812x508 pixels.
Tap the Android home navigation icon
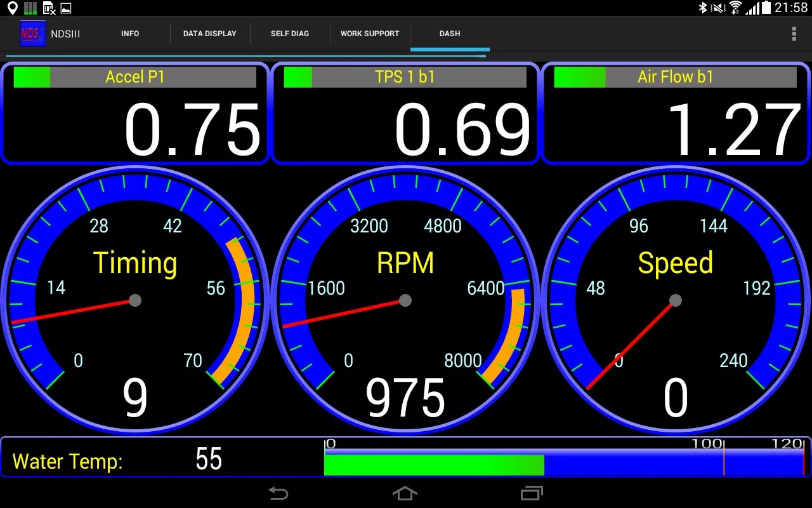(405, 493)
